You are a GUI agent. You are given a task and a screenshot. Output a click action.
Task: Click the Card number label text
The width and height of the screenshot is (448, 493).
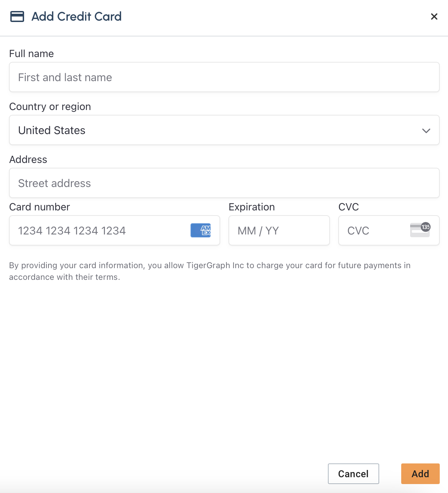point(39,207)
